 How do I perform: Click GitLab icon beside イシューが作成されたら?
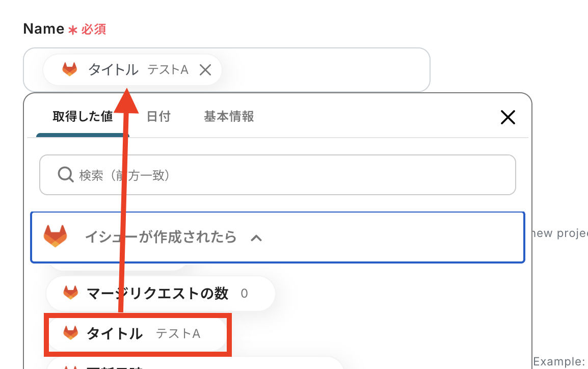[55, 236]
